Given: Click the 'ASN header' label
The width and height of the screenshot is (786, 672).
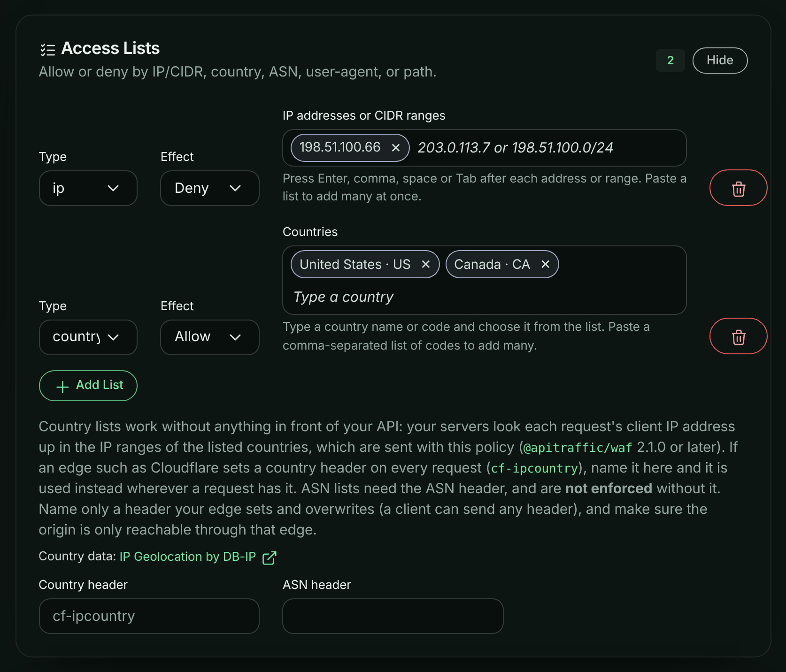Looking at the screenshot, I should pyautogui.click(x=317, y=585).
